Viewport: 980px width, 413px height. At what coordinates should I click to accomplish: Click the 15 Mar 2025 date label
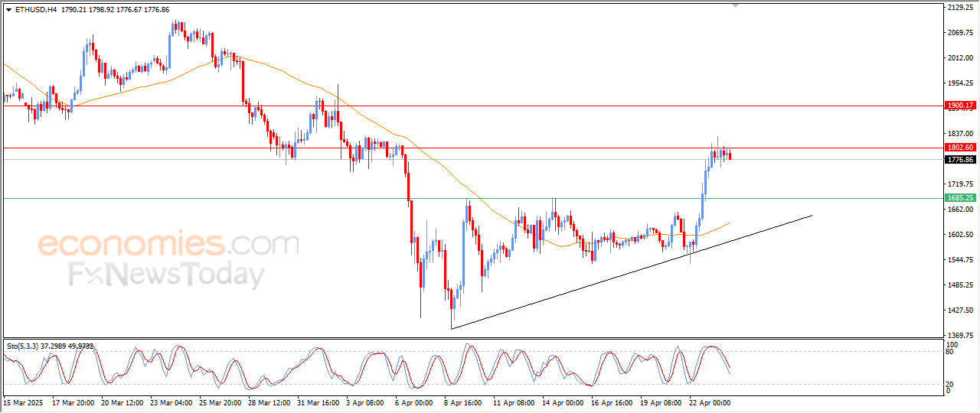[x=23, y=402]
